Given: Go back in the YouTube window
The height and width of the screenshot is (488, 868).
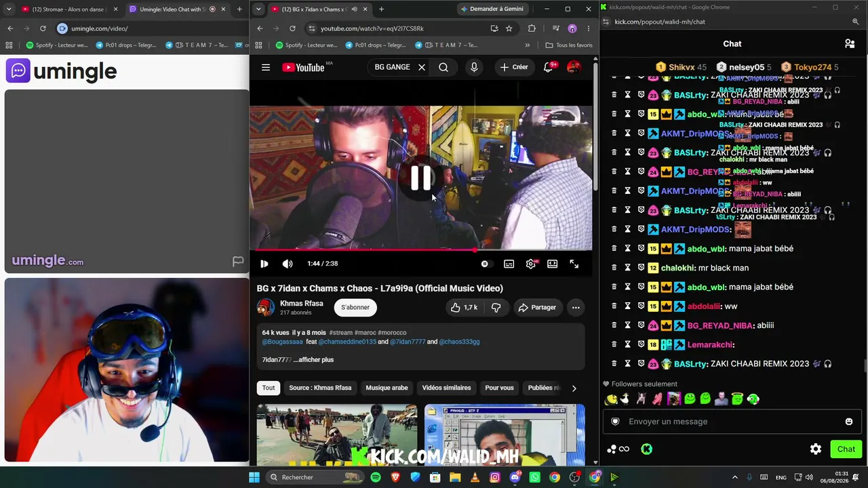Looking at the screenshot, I should tap(260, 28).
